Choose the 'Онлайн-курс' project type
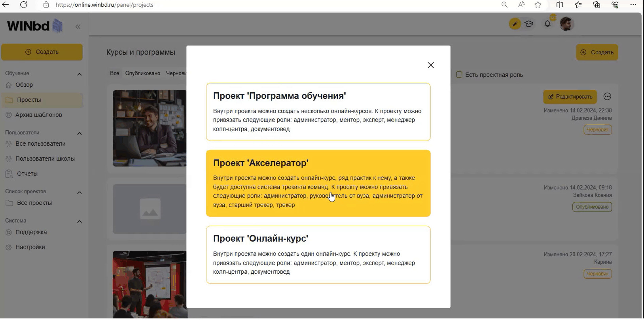The image size is (644, 320). (318, 254)
